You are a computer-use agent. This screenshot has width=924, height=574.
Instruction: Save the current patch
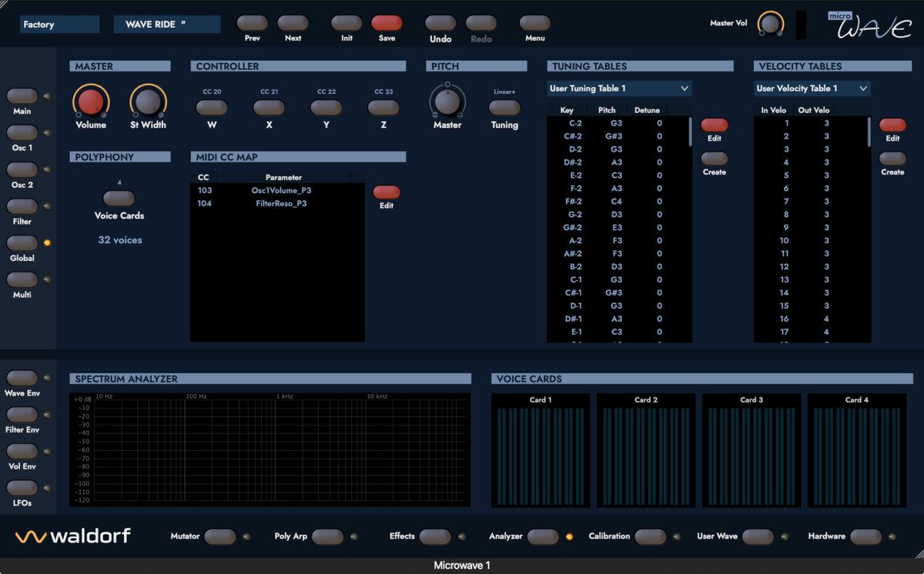[387, 23]
